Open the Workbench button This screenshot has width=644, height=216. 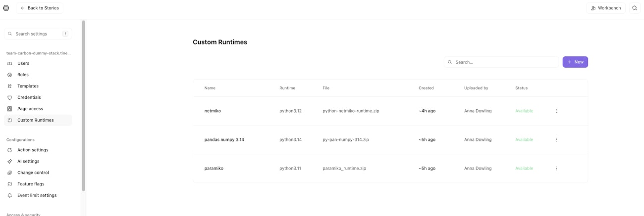point(605,8)
